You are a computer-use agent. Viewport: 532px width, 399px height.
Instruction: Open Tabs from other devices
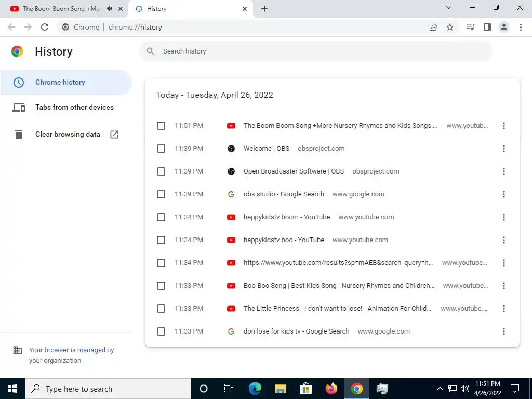(x=66, y=107)
